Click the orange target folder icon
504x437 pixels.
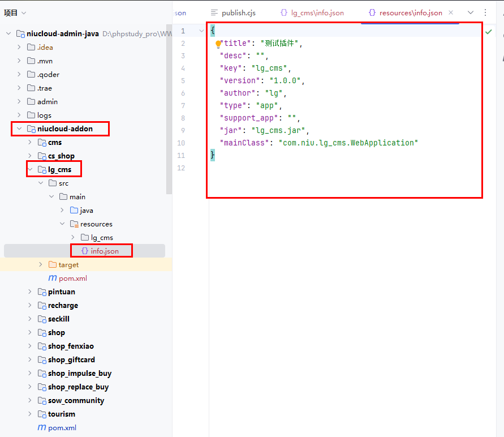pyautogui.click(x=53, y=265)
